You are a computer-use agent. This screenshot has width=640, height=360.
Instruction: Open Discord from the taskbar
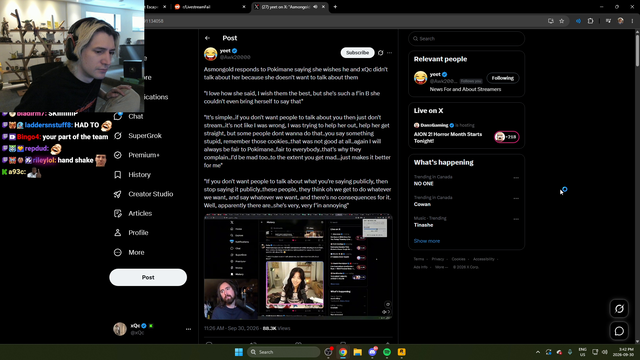pos(372,352)
